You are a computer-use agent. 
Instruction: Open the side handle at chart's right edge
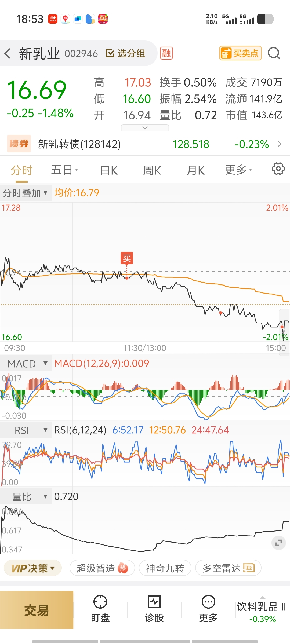pyautogui.click(x=284, y=333)
